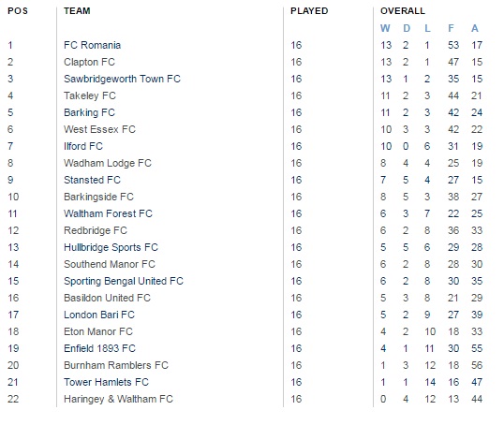Open Tower Hamlets FC team link
Image resolution: width=504 pixels, height=425 pixels.
pos(107,382)
